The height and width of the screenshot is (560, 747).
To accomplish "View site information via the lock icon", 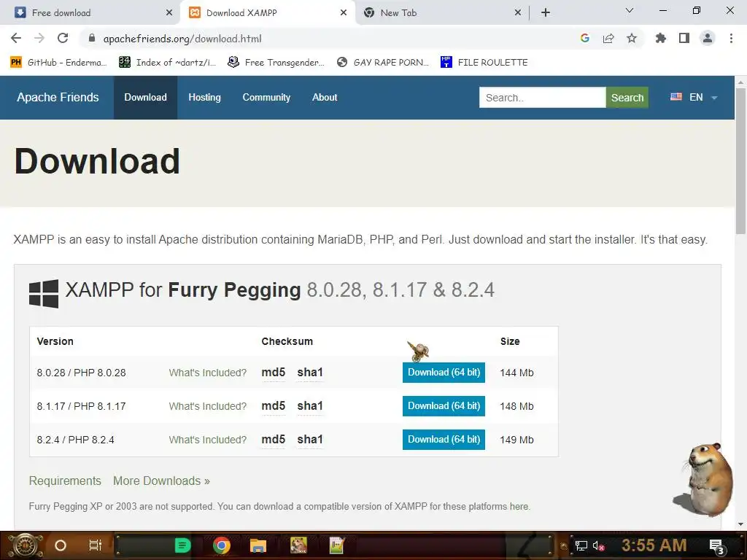I will [92, 39].
